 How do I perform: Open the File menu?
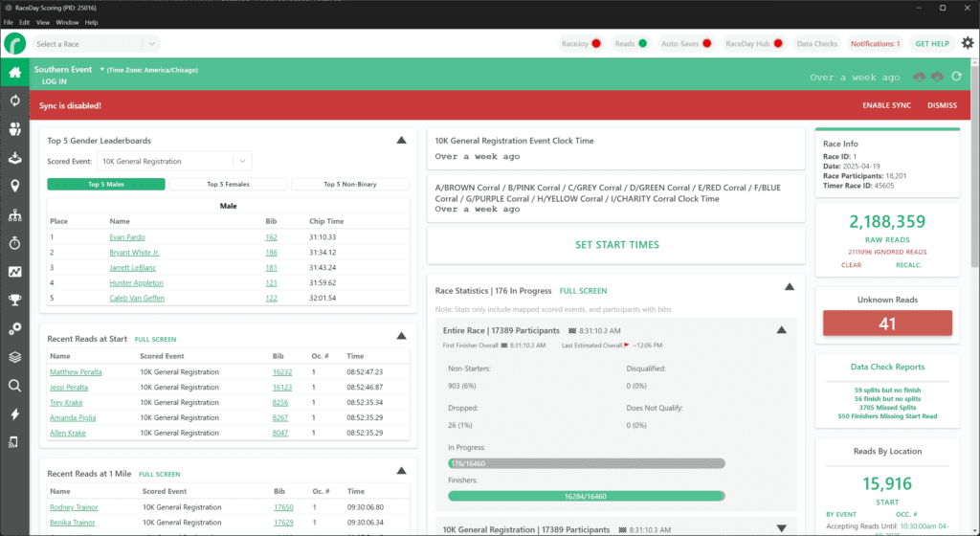[8, 22]
